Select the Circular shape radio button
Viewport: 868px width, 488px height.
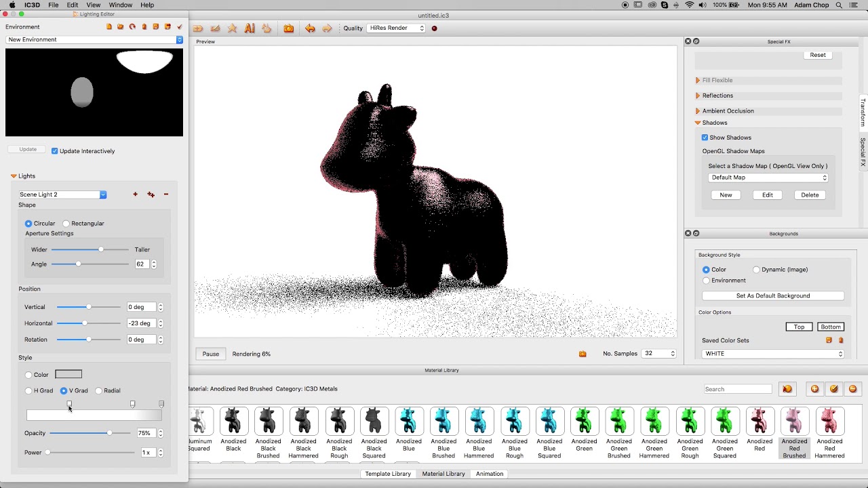point(28,224)
